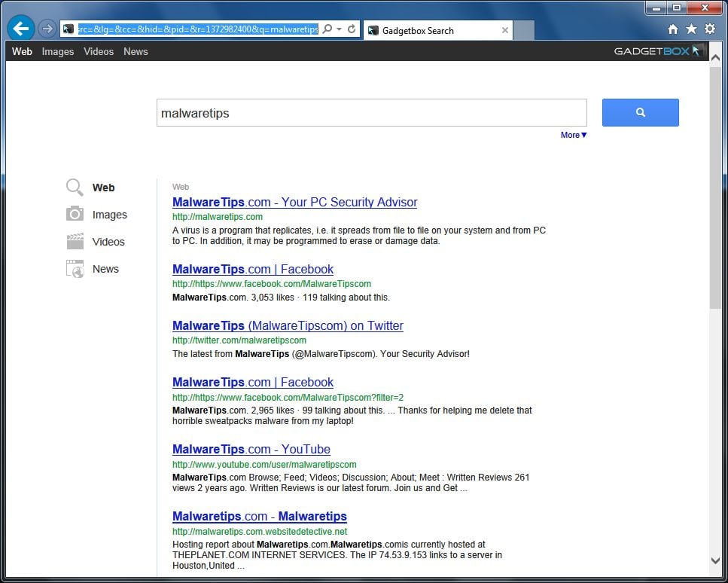Image resolution: width=728 pixels, height=583 pixels.
Task: Refresh the page with the reload icon
Action: point(352,29)
